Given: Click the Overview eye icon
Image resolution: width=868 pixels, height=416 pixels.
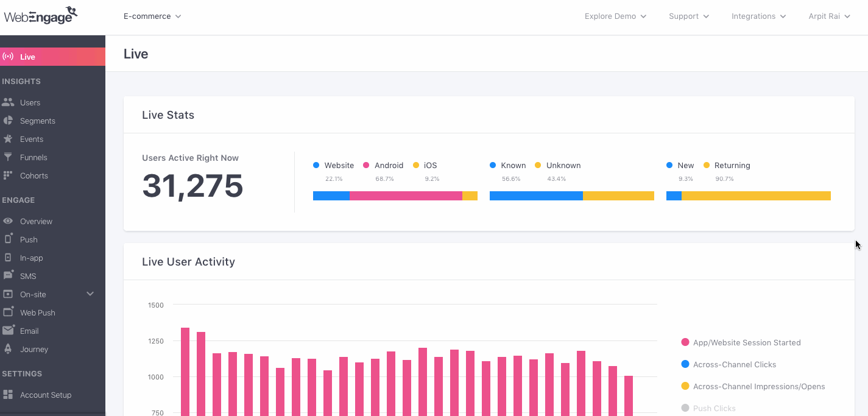Looking at the screenshot, I should [x=8, y=221].
